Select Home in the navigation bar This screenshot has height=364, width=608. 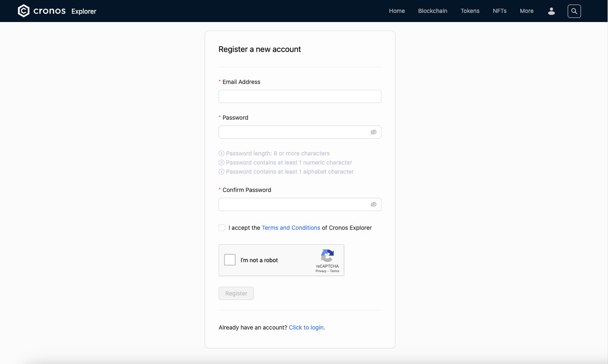[396, 11]
